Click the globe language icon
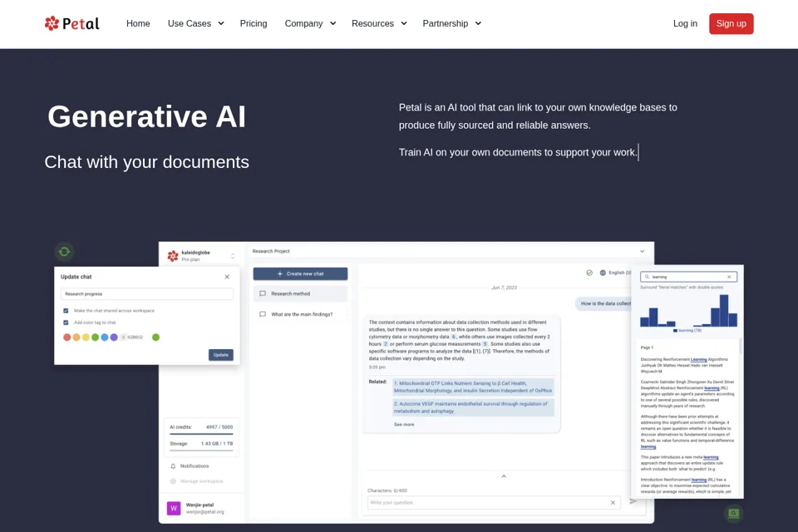This screenshot has width=798, height=532. click(x=603, y=273)
